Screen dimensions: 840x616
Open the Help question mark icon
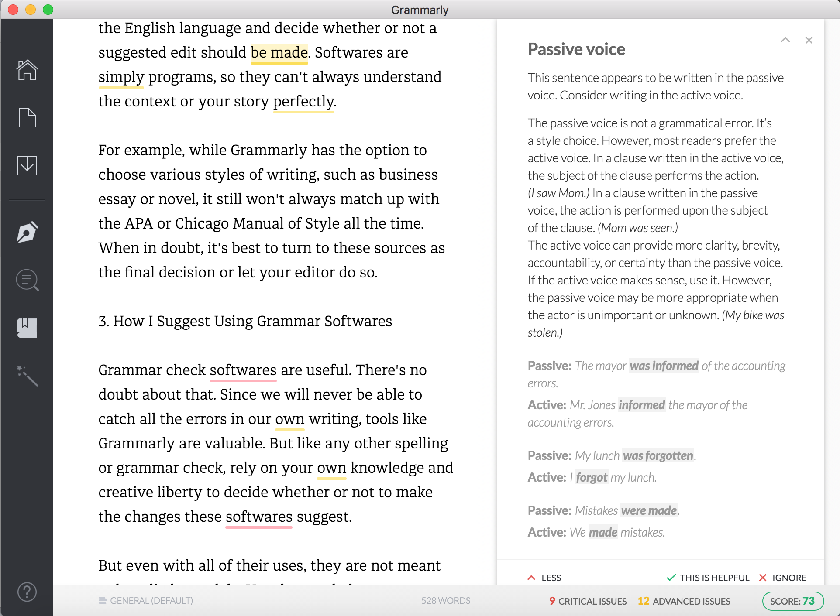(x=27, y=592)
